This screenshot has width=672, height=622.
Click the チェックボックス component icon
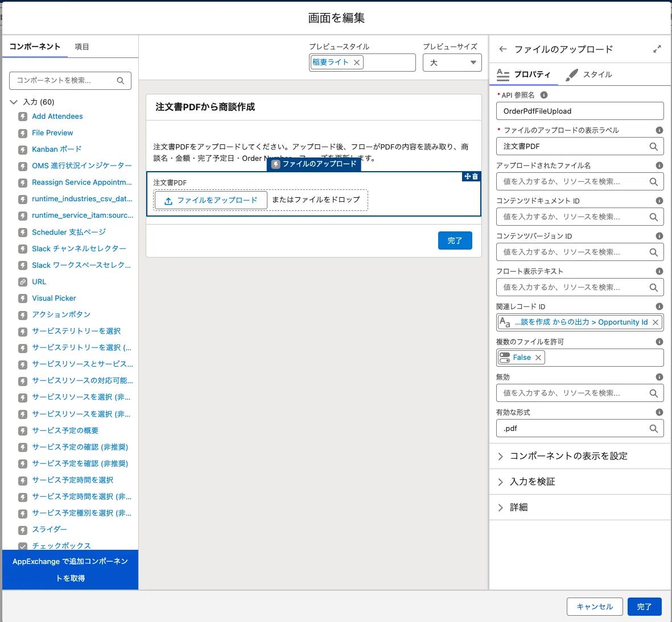23,546
